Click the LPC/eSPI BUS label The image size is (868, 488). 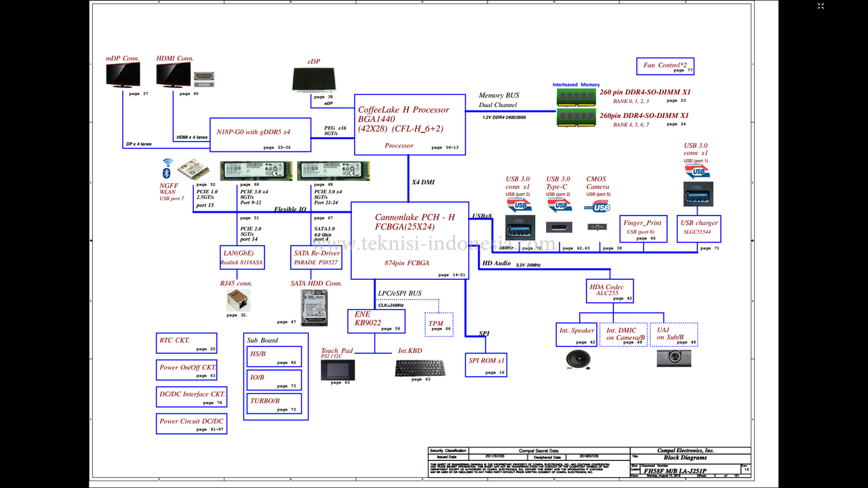(x=400, y=293)
